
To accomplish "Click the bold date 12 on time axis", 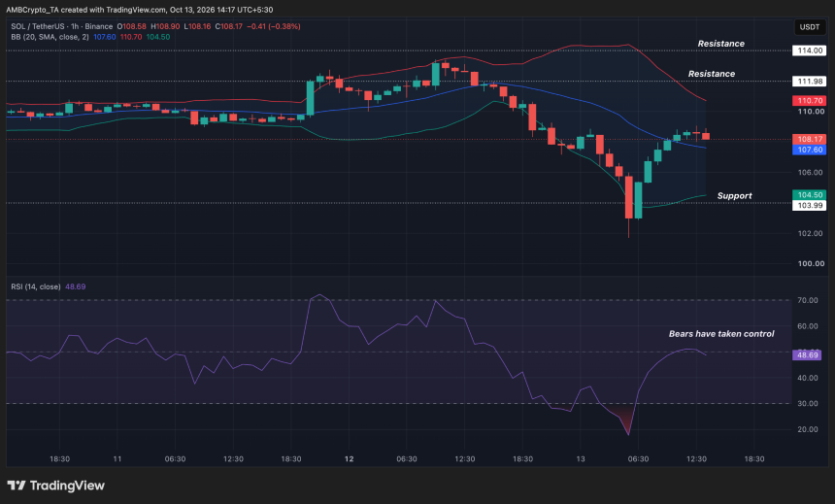I will [349, 458].
